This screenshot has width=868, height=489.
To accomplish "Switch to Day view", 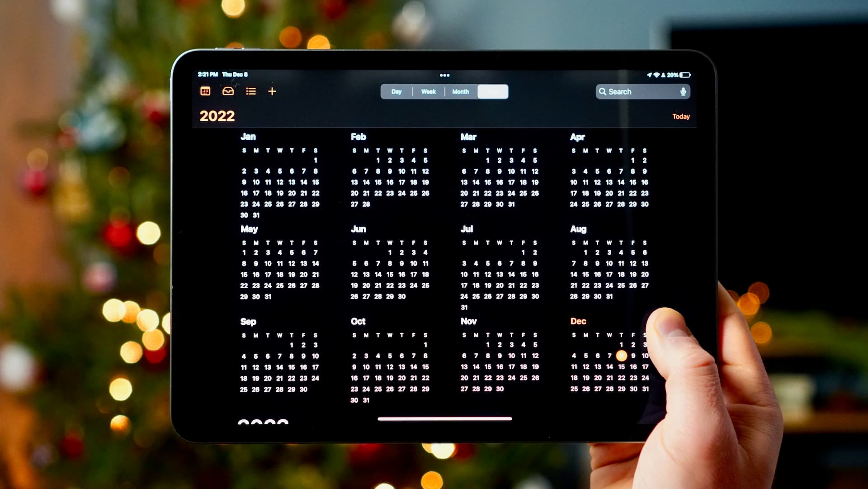I will [x=396, y=90].
